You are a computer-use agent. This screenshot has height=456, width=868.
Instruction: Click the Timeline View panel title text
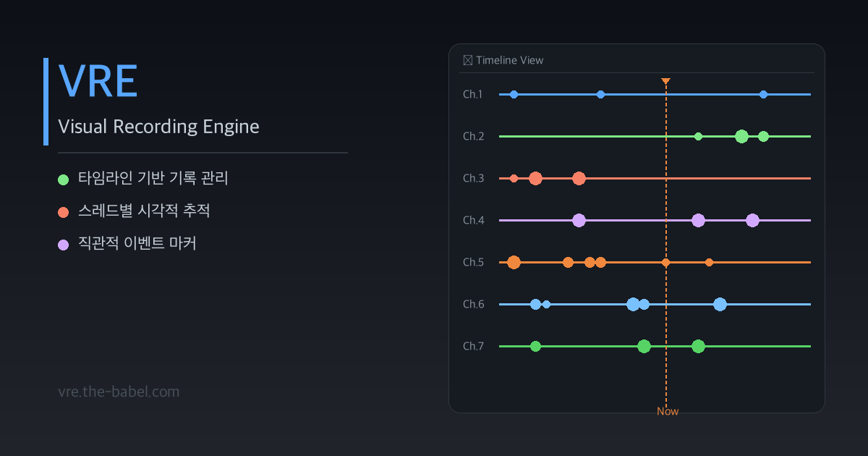pos(509,60)
